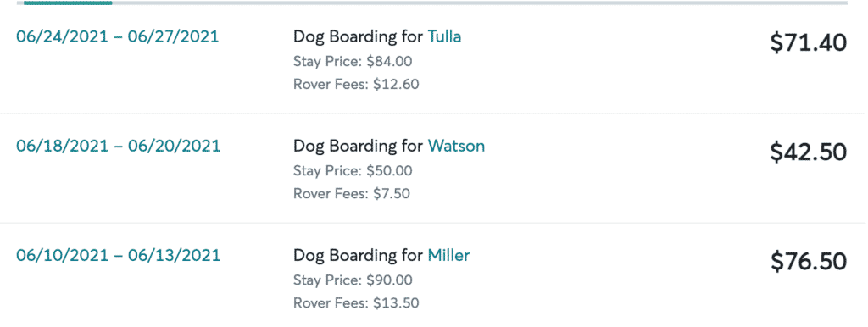Click the Stay Price $84.00 line
Image resolution: width=868 pixels, height=327 pixels.
[353, 61]
